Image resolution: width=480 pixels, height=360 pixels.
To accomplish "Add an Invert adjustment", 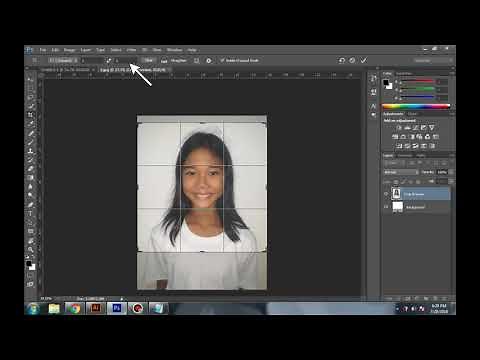I will click(x=399, y=146).
